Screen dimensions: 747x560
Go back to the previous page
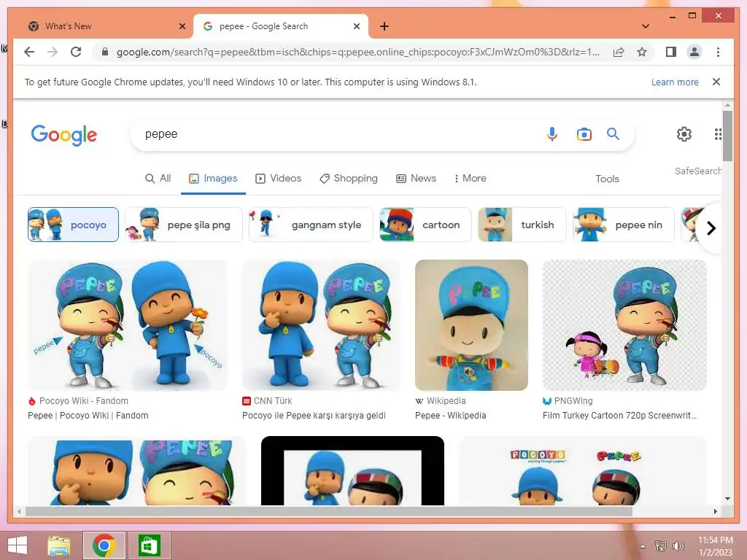pyautogui.click(x=29, y=52)
